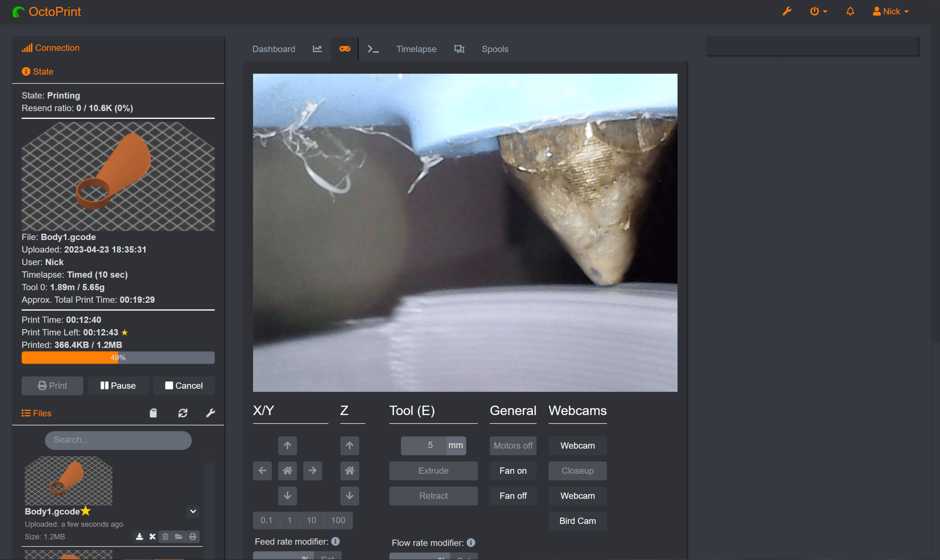Open the temperature graph tab
The width and height of the screenshot is (940, 560).
click(x=317, y=49)
